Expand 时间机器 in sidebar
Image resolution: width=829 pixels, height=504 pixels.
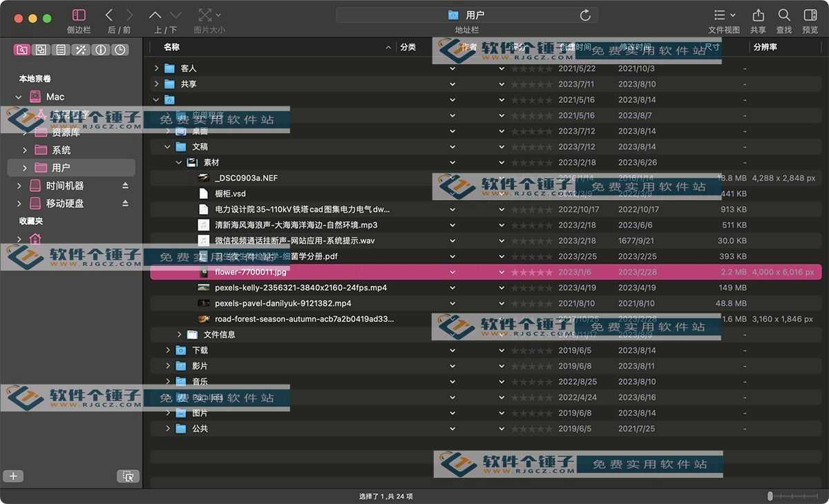pyautogui.click(x=19, y=186)
